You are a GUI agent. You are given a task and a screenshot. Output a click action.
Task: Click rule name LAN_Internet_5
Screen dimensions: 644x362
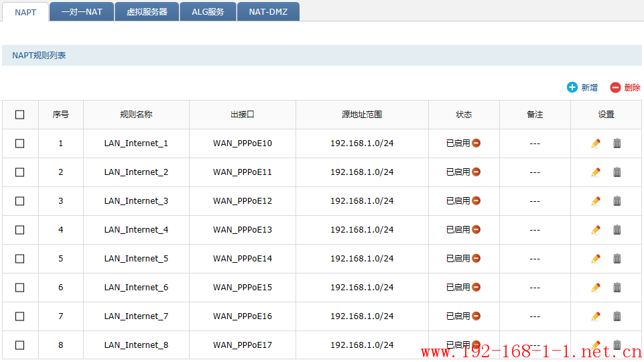tap(136, 259)
